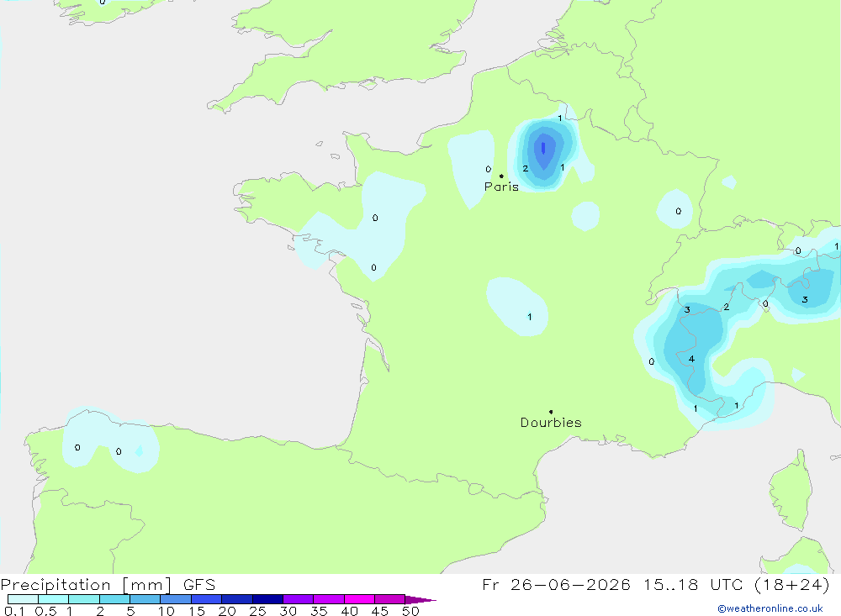Pick the 2–5 mm legend swatch

[114, 599]
